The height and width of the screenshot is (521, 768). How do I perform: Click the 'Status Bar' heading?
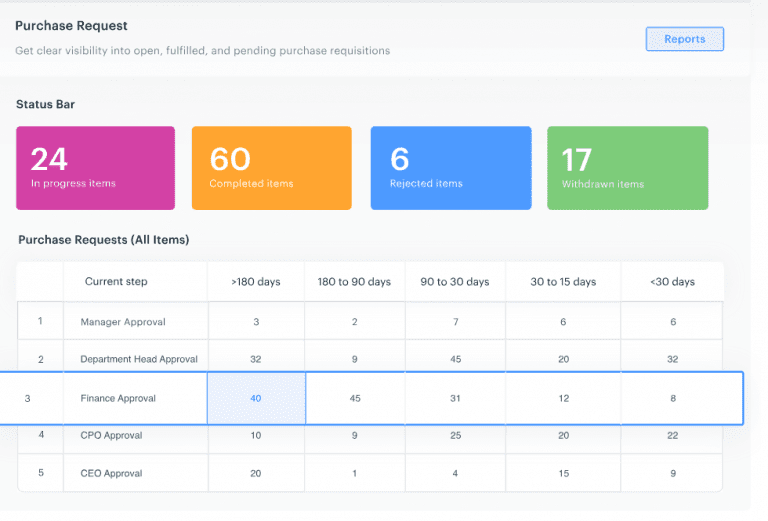[46, 104]
